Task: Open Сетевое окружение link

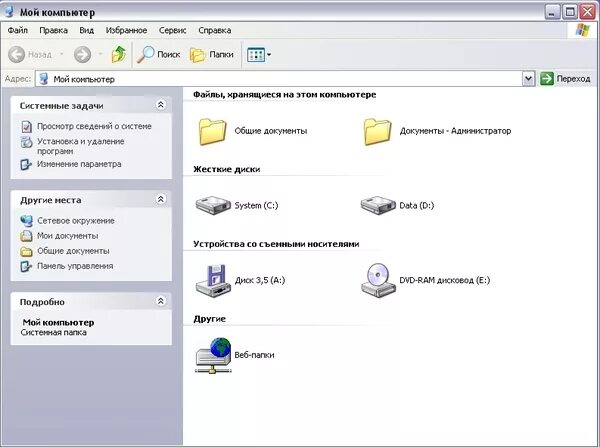Action: 76,221
